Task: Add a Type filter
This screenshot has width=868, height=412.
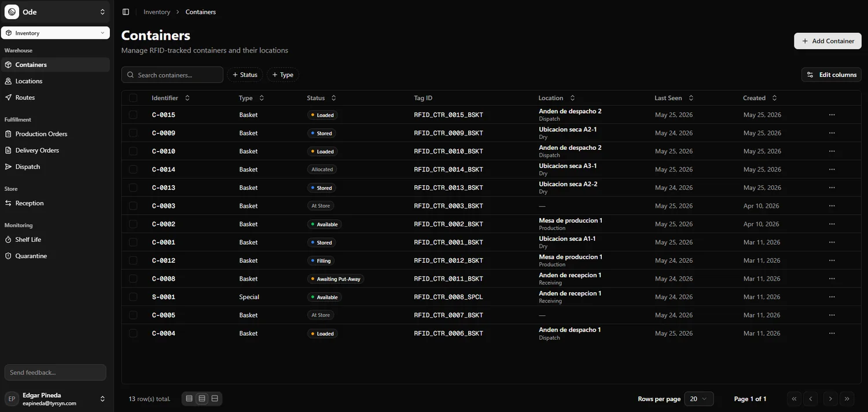Action: [x=282, y=75]
